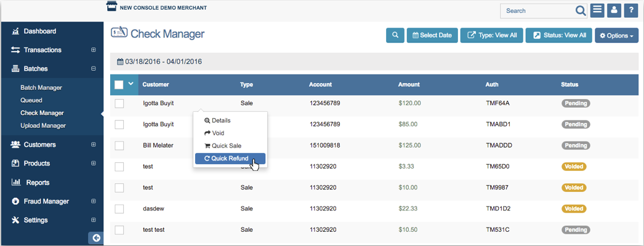Open Upload Manager under Batches
Viewport: 644px width, 246px height.
[43, 125]
